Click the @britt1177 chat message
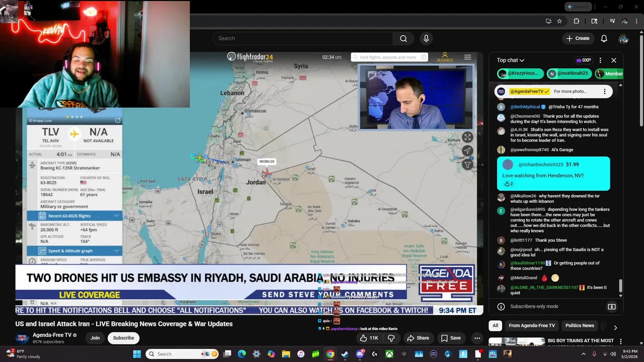644x362 pixels. (551, 240)
